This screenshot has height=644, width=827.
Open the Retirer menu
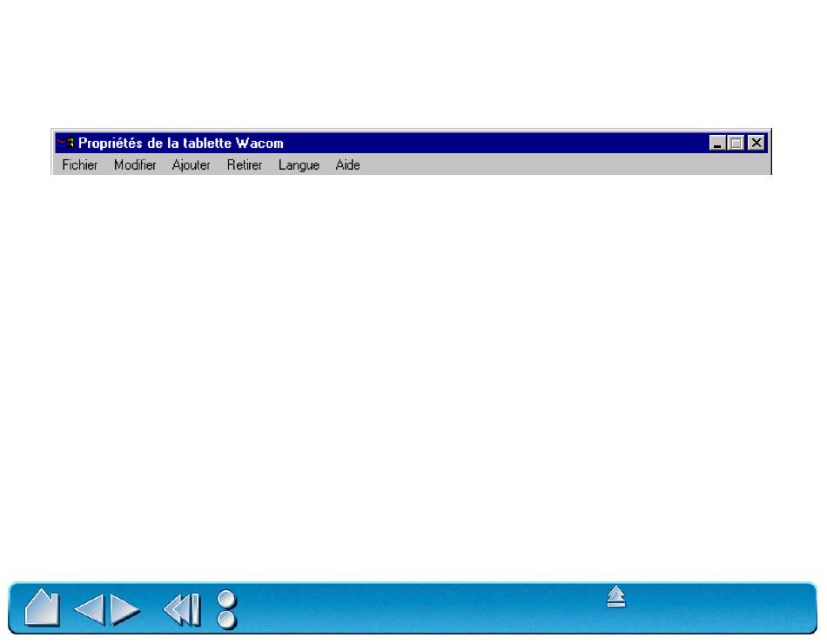point(245,165)
